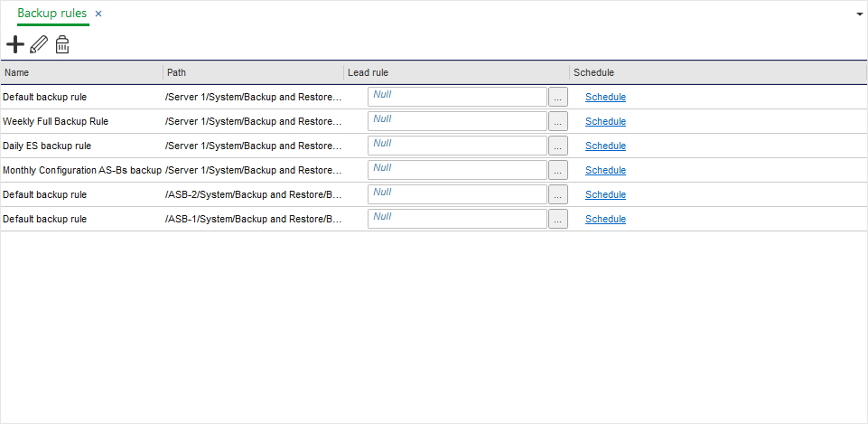Screen dimensions: 868x424
Task: Open Schedule link for Daily ES backup rule
Action: tap(605, 146)
